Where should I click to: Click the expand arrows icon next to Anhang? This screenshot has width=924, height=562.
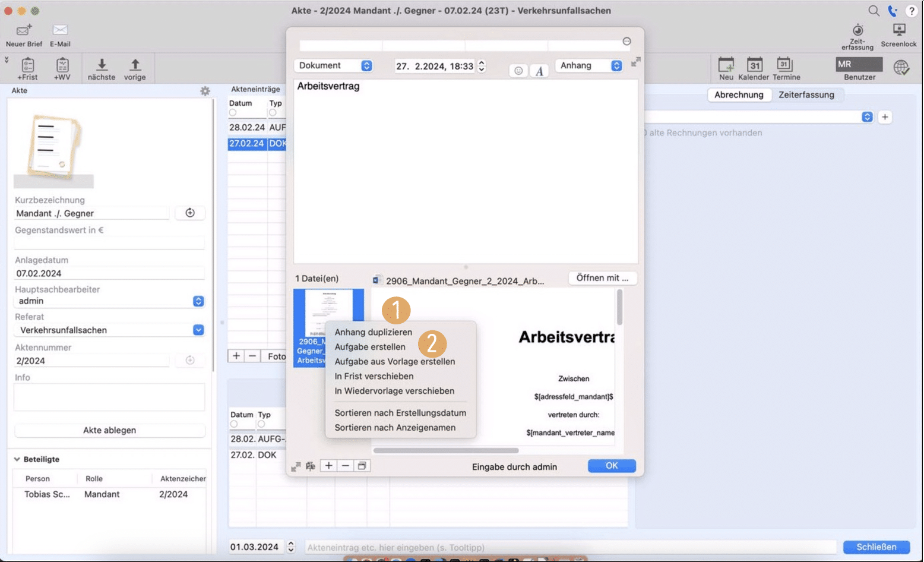pyautogui.click(x=636, y=62)
